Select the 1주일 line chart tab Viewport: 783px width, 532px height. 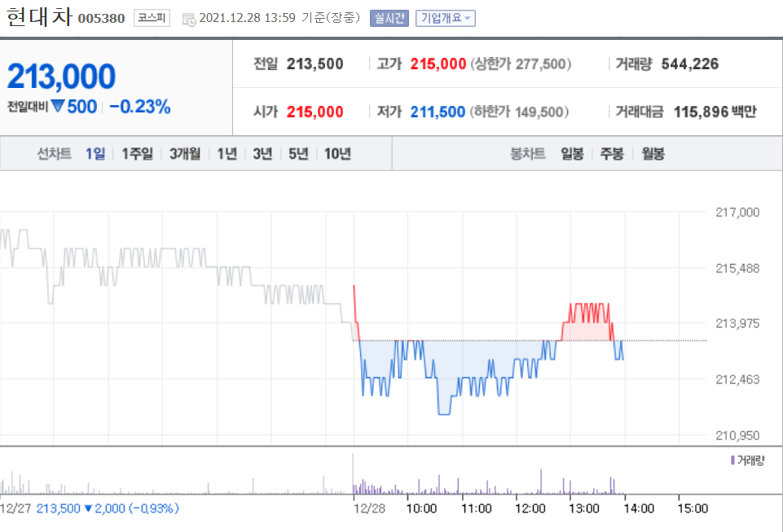pos(138,154)
